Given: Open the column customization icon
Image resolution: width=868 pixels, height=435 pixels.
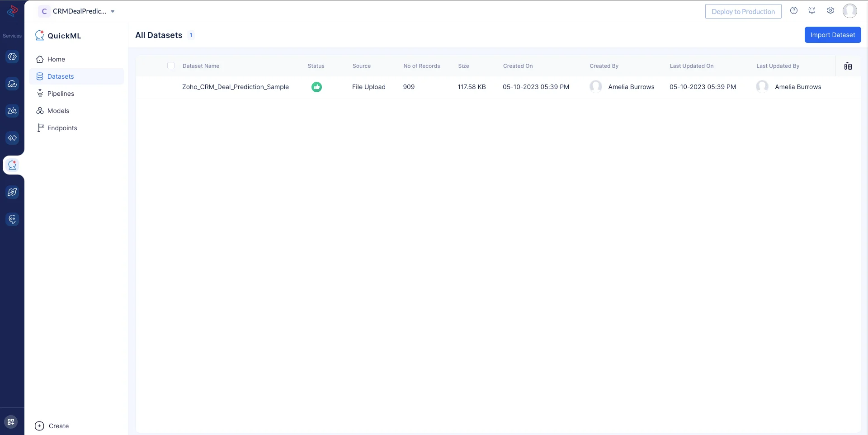Looking at the screenshot, I should (848, 66).
